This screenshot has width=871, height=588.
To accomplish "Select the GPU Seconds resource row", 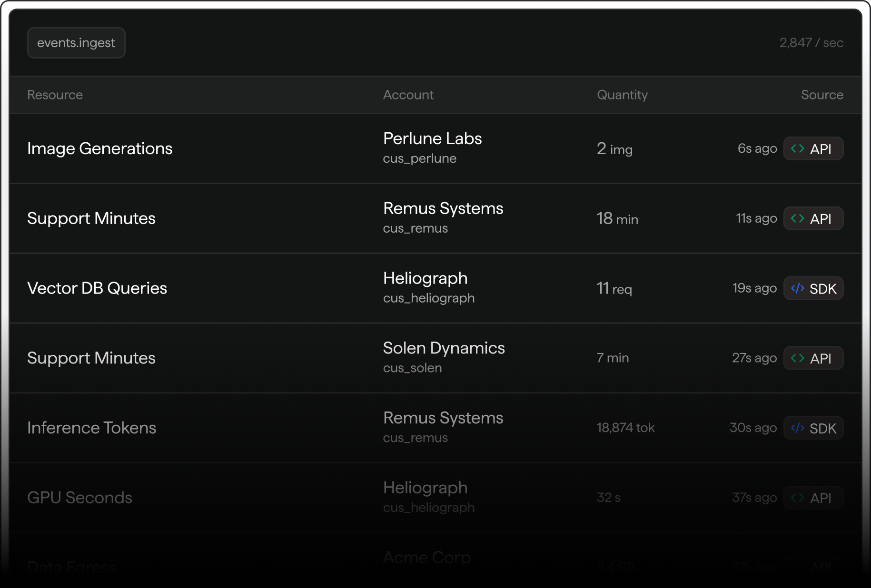I will click(435, 498).
